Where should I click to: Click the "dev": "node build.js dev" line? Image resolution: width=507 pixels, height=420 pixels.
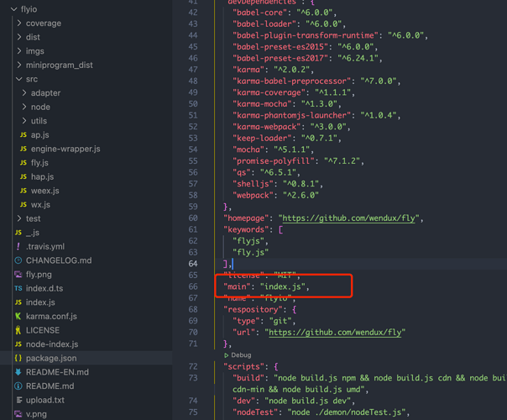tap(294, 401)
